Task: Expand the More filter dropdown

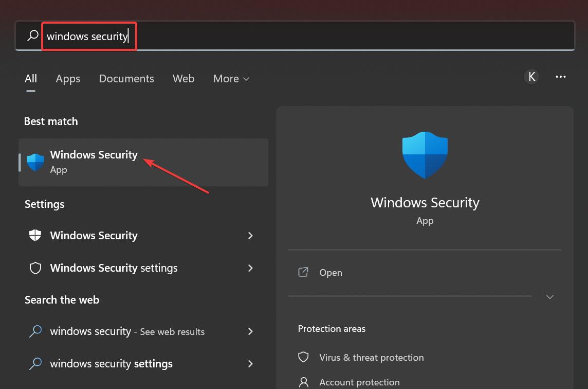Action: (x=231, y=79)
